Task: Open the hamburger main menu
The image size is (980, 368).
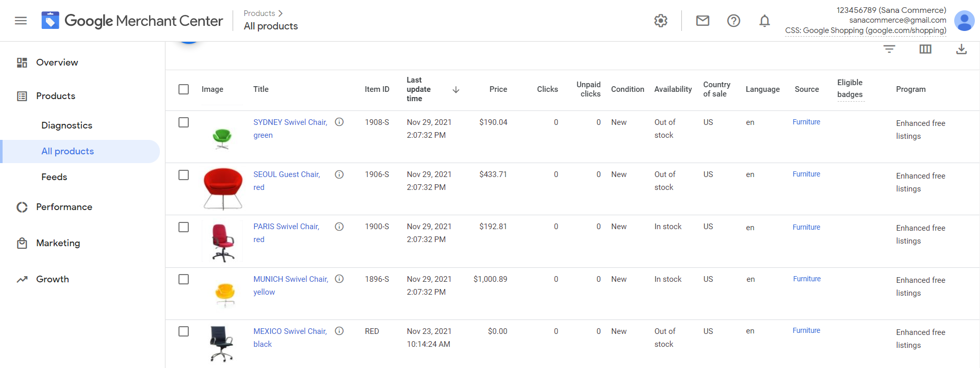Action: point(21,21)
